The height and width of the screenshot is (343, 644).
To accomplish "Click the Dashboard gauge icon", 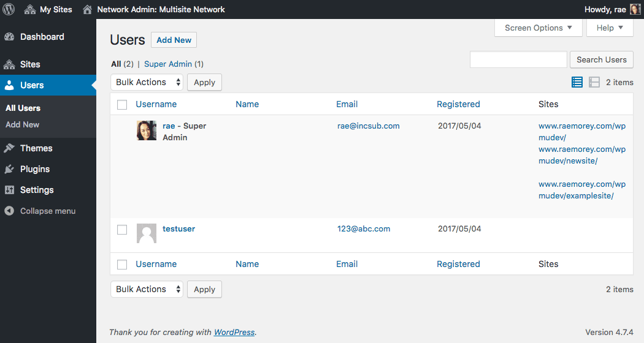I will (x=9, y=37).
